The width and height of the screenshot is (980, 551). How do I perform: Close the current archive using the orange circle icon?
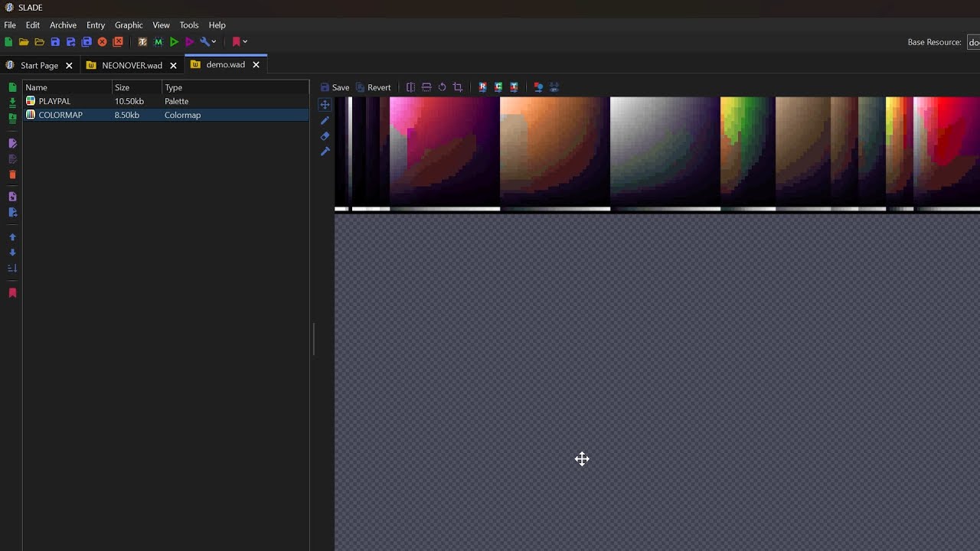(x=103, y=42)
